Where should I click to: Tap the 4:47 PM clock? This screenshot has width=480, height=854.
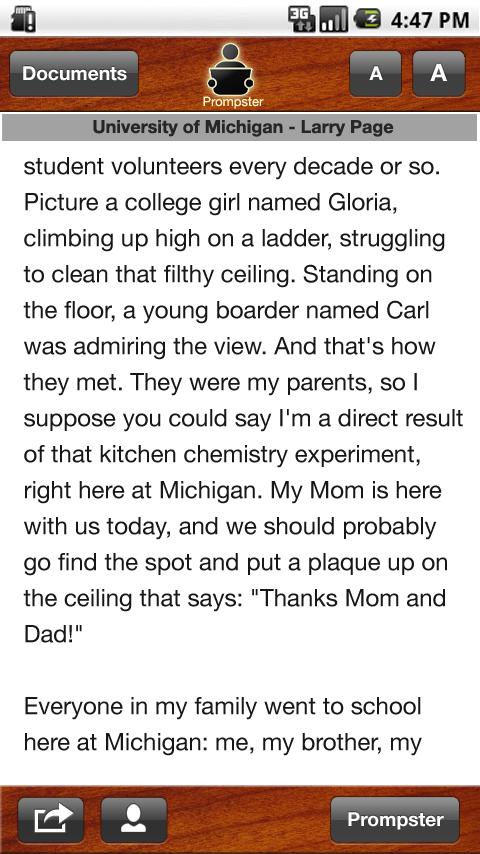[x=430, y=20]
